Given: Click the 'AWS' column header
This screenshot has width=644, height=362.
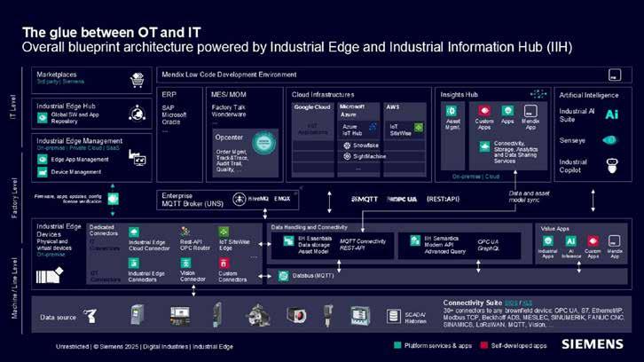Looking at the screenshot, I should coord(392,106).
